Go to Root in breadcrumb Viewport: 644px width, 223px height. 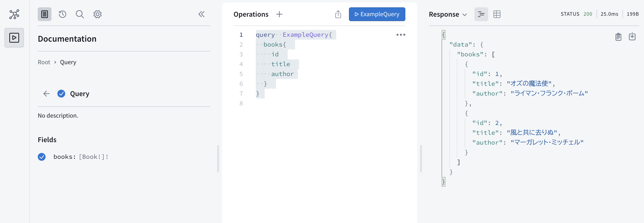tap(44, 62)
